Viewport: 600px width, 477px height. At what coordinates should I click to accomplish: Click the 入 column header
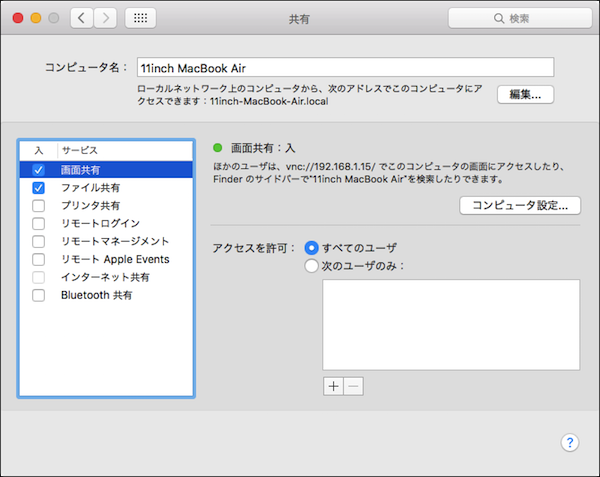tap(39, 150)
